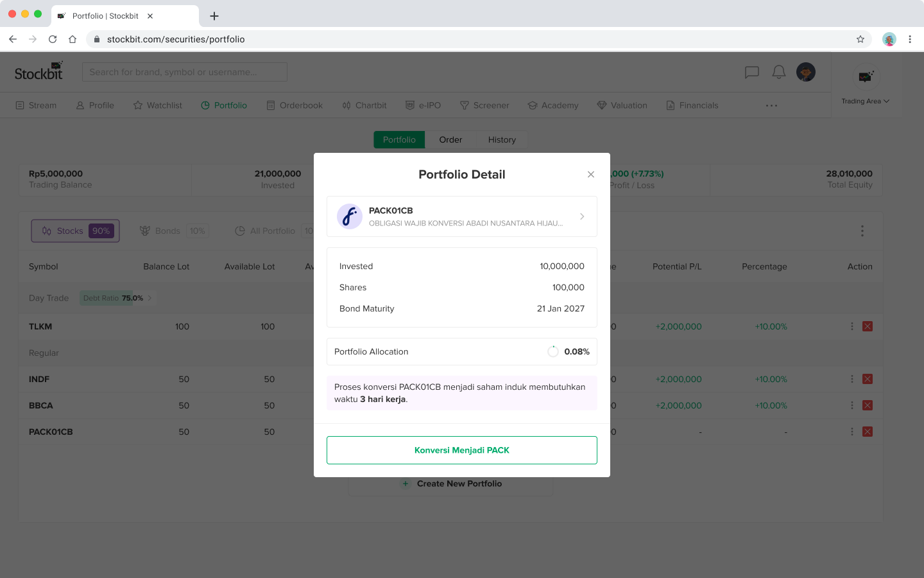Switch to the History tab

(502, 139)
